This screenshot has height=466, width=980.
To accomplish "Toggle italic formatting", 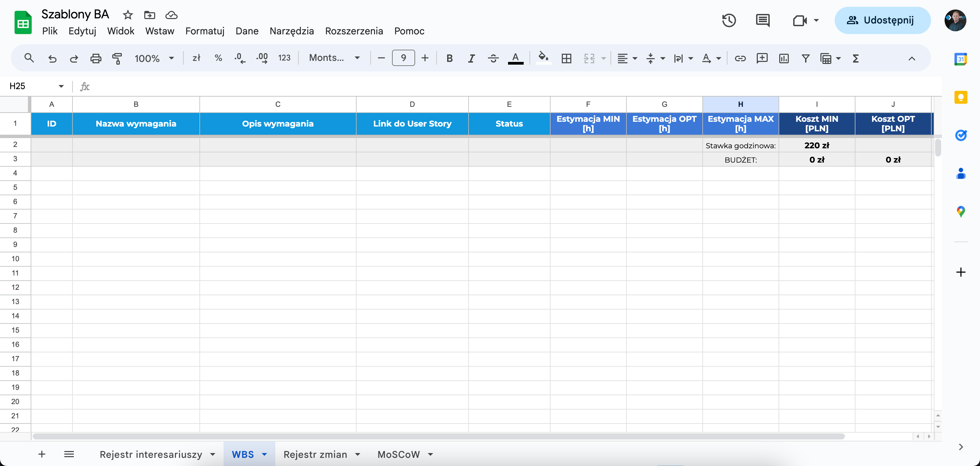I will 471,58.
